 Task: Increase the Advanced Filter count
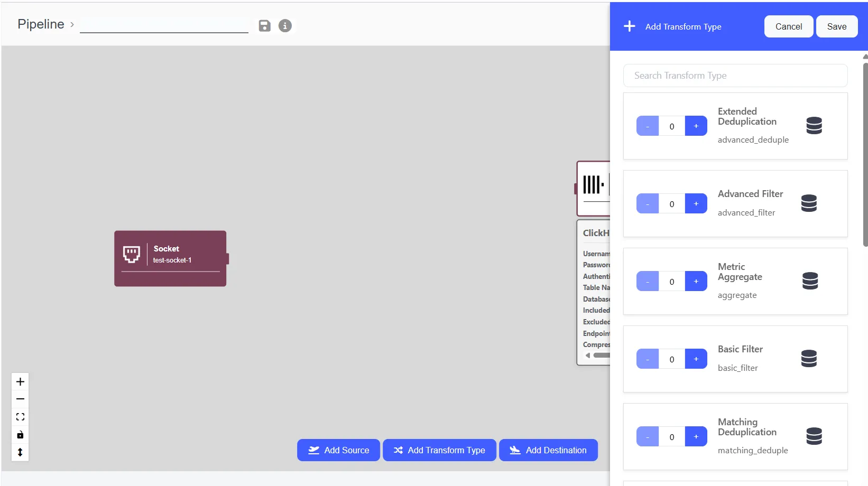[696, 203]
